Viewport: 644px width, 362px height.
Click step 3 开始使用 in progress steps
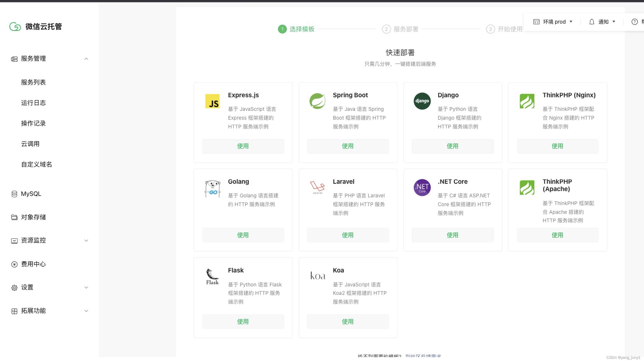click(504, 29)
